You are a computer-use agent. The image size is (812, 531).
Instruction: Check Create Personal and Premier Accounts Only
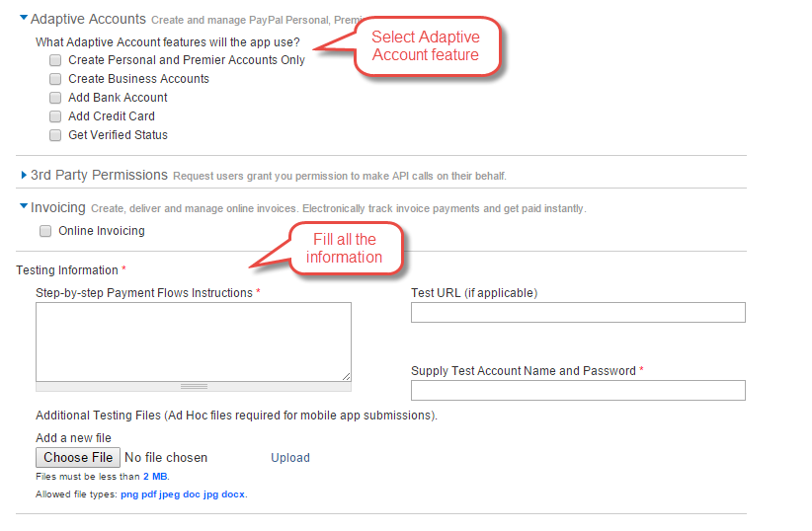click(x=55, y=60)
